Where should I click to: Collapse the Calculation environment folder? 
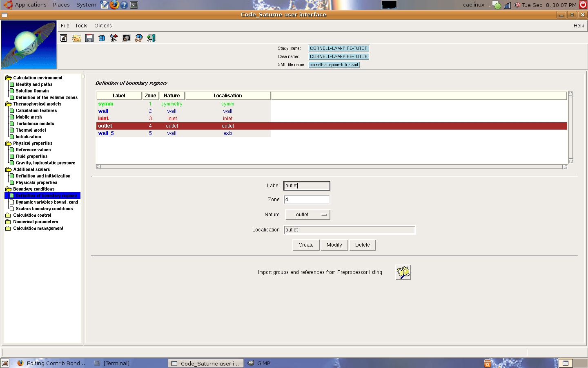tap(8, 78)
